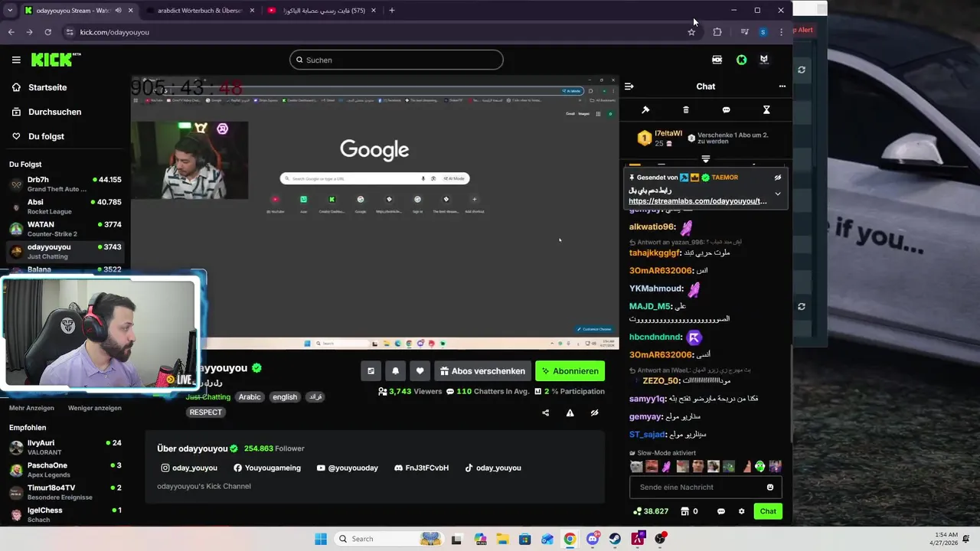Click the RESPECT tag
Image resolution: width=980 pixels, height=551 pixels.
(206, 412)
